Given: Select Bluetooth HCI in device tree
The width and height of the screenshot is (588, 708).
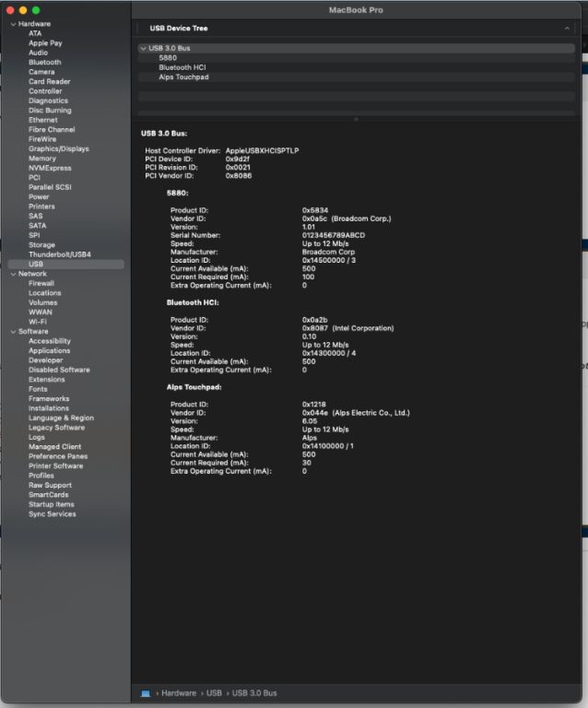Looking at the screenshot, I should pos(356,67).
